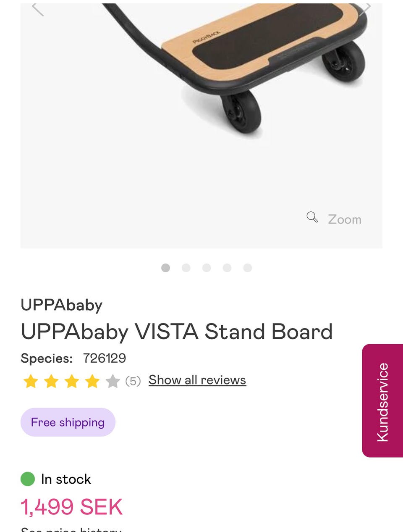Select the first carousel dot
Image resolution: width=403 pixels, height=532 pixels.
click(x=165, y=268)
